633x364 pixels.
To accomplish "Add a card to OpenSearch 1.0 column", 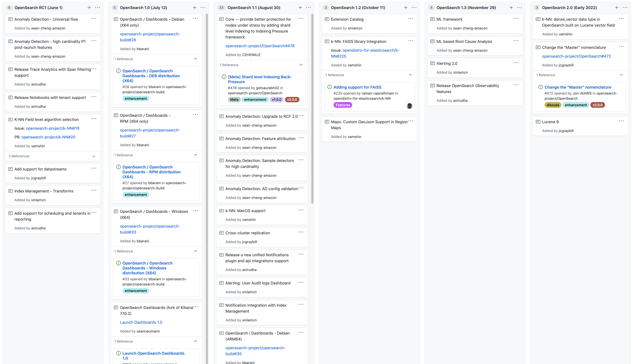I will click(x=194, y=8).
